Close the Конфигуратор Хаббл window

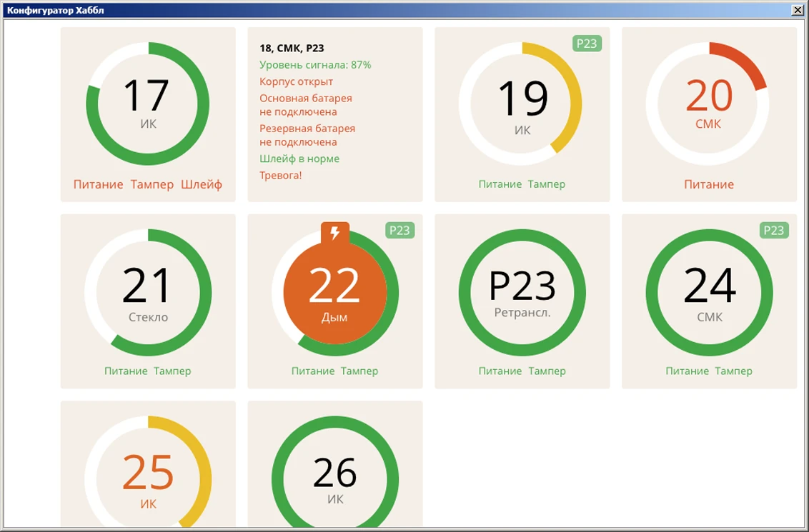pos(797,10)
